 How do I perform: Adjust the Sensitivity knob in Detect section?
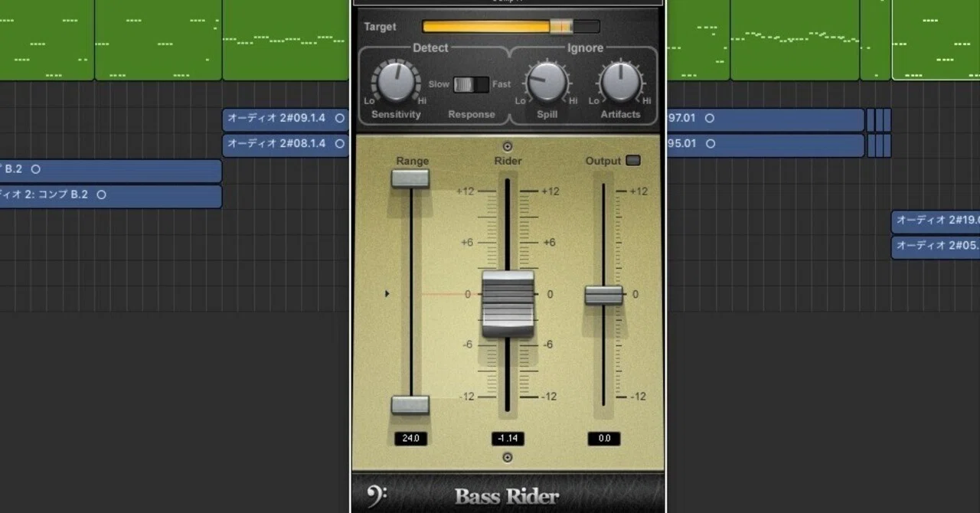point(396,83)
